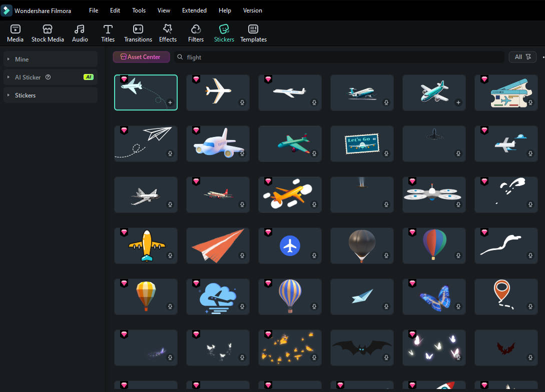This screenshot has height=392, width=545.
Task: Open the Filters tab
Action: click(196, 33)
